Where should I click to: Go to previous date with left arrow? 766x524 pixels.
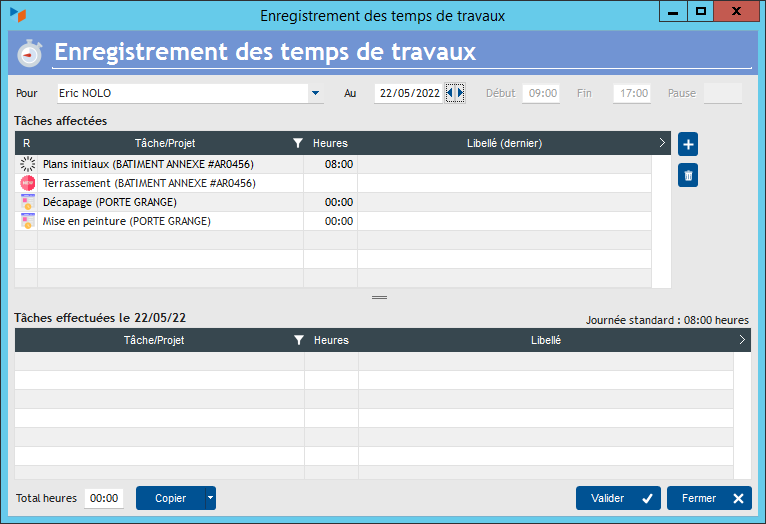point(450,93)
